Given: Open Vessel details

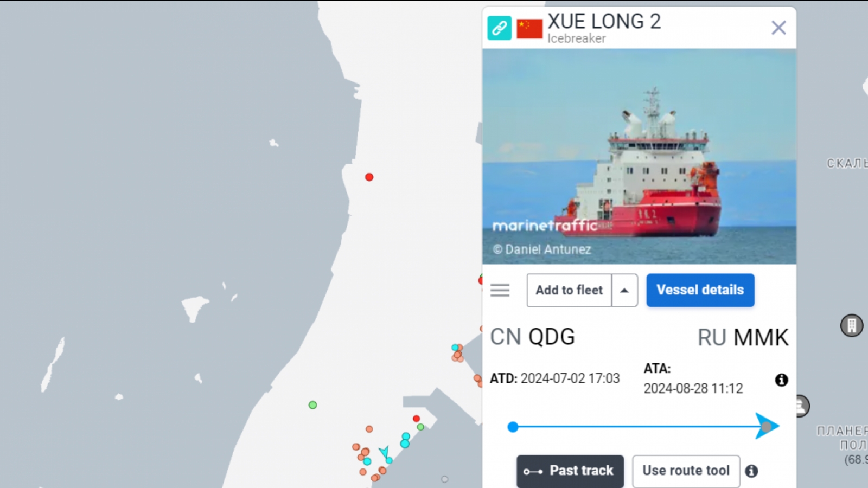Looking at the screenshot, I should pyautogui.click(x=700, y=290).
